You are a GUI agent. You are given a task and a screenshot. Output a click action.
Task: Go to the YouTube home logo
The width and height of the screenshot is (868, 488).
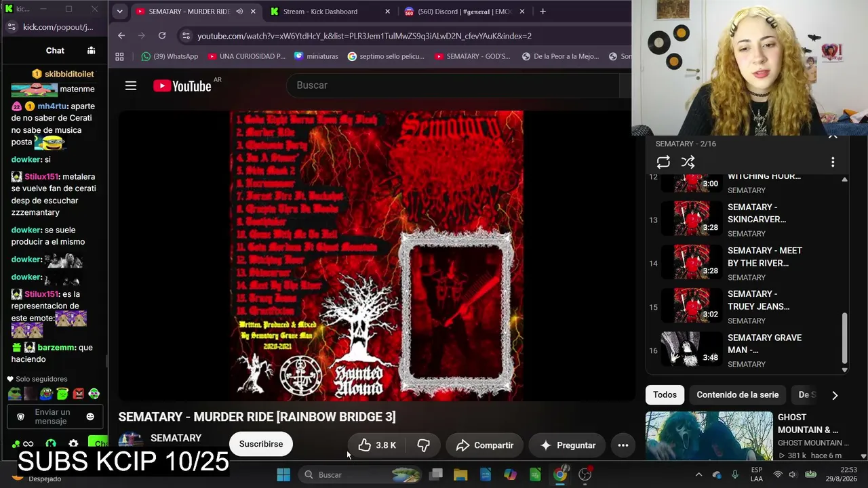182,85
